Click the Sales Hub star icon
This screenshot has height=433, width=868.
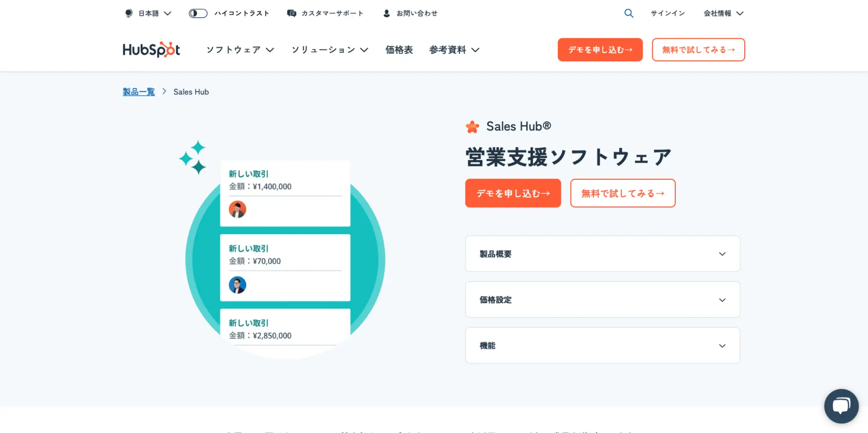(472, 127)
